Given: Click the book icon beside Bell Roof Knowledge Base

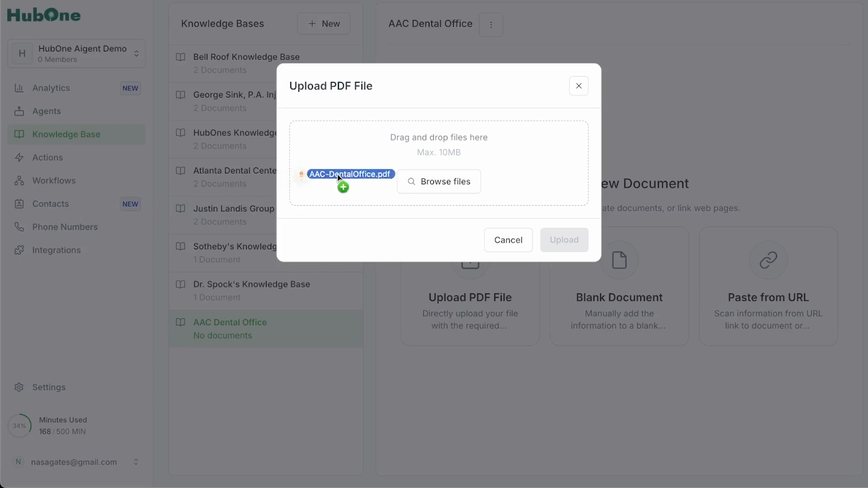Looking at the screenshot, I should point(181,56).
